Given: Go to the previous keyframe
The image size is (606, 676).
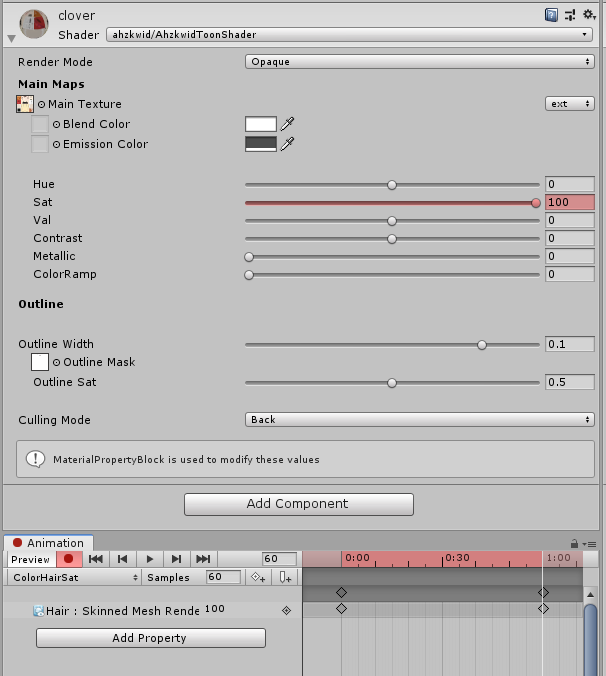Looking at the screenshot, I should point(122,559).
